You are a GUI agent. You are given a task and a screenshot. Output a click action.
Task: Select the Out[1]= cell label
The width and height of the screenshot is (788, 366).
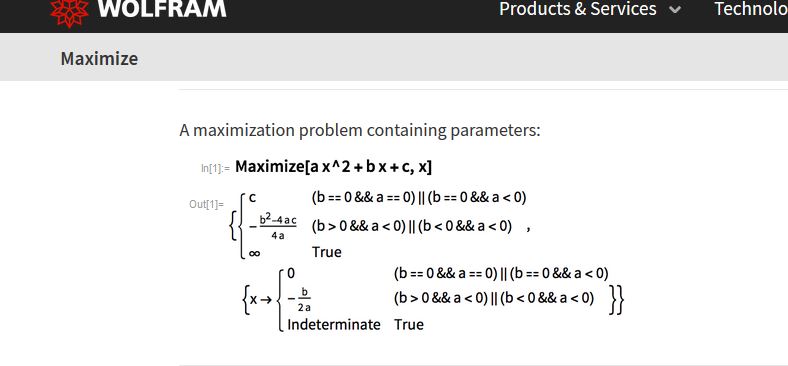[x=206, y=204]
